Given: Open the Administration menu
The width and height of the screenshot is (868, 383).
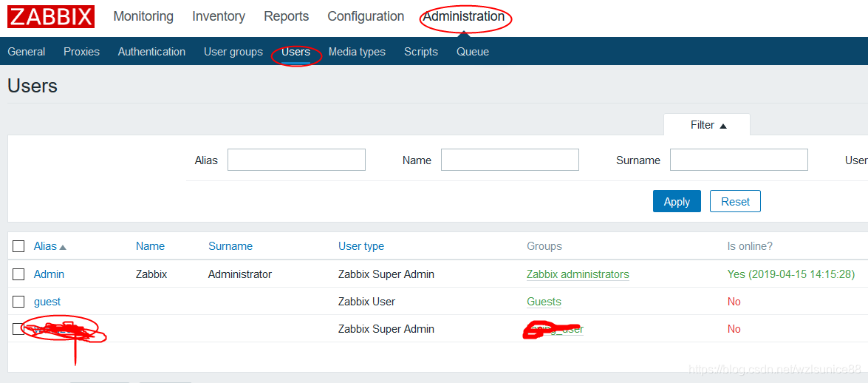Looking at the screenshot, I should click(464, 16).
